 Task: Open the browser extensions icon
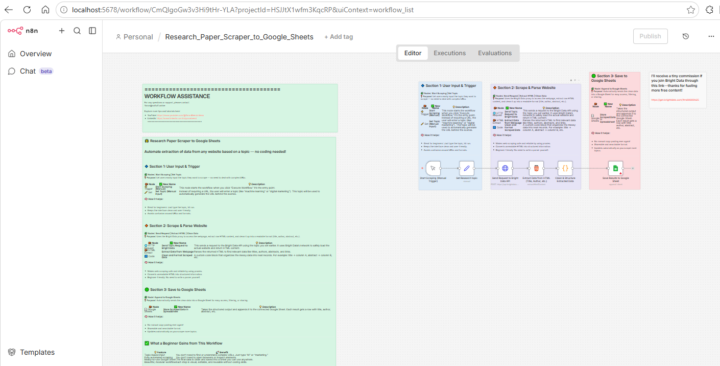point(710,10)
